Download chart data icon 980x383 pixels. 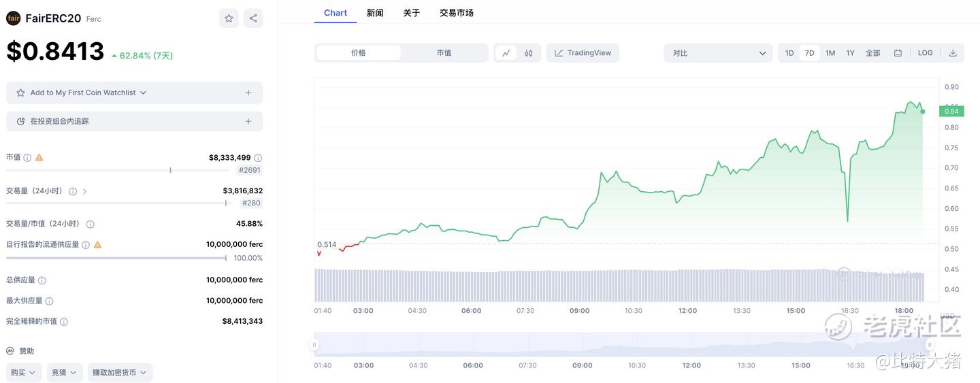tap(953, 53)
